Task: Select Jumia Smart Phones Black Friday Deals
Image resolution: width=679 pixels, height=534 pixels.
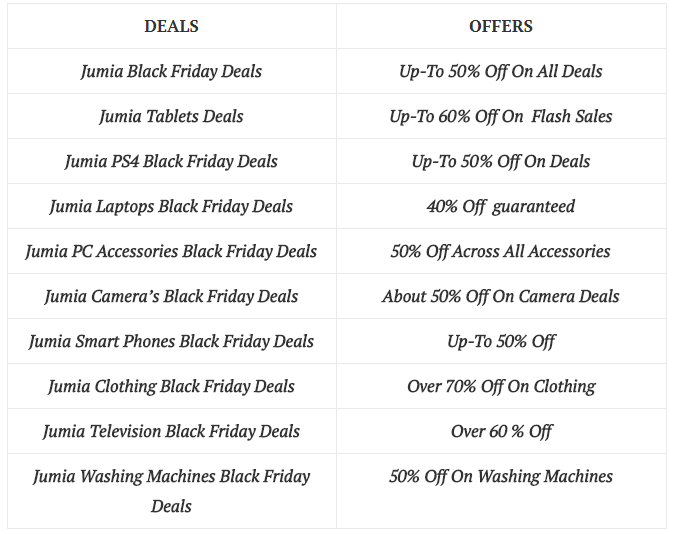Action: tap(171, 341)
